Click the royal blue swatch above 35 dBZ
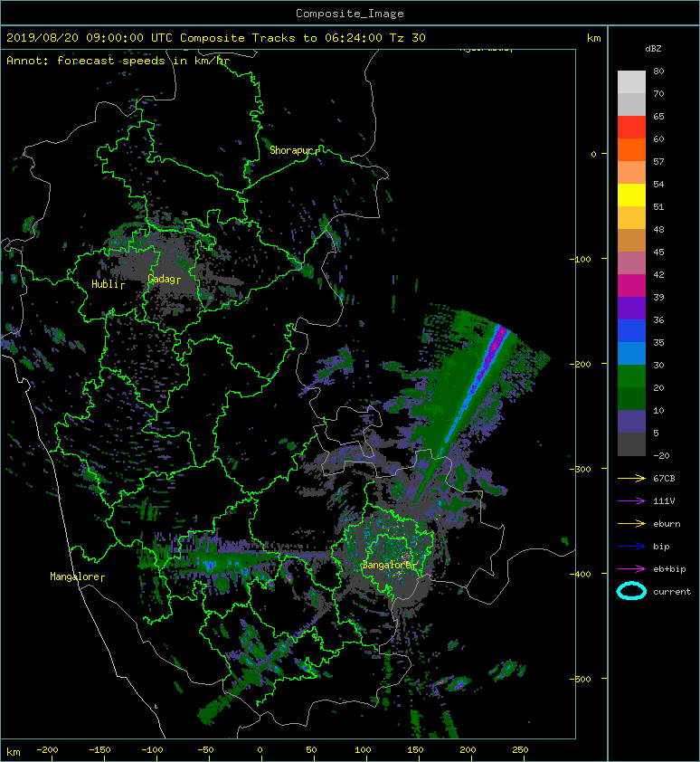 point(631,331)
